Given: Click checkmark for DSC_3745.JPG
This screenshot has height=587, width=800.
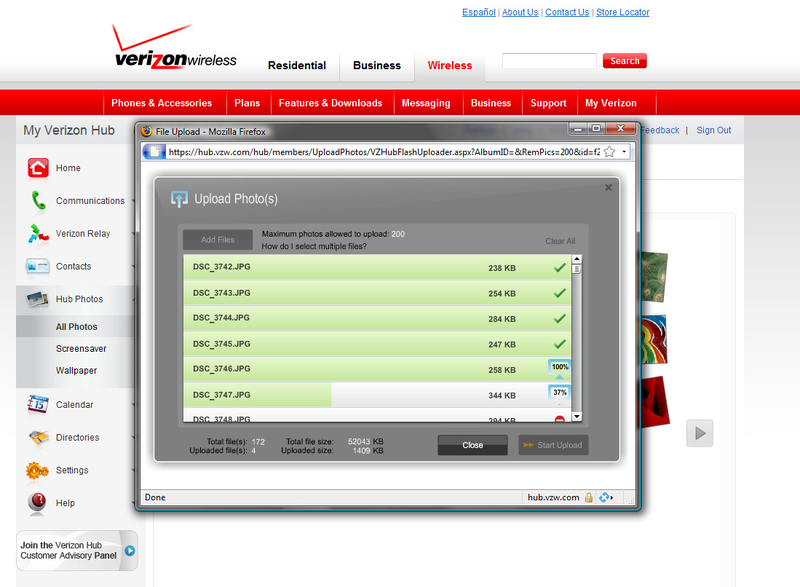Looking at the screenshot, I should pyautogui.click(x=560, y=344).
